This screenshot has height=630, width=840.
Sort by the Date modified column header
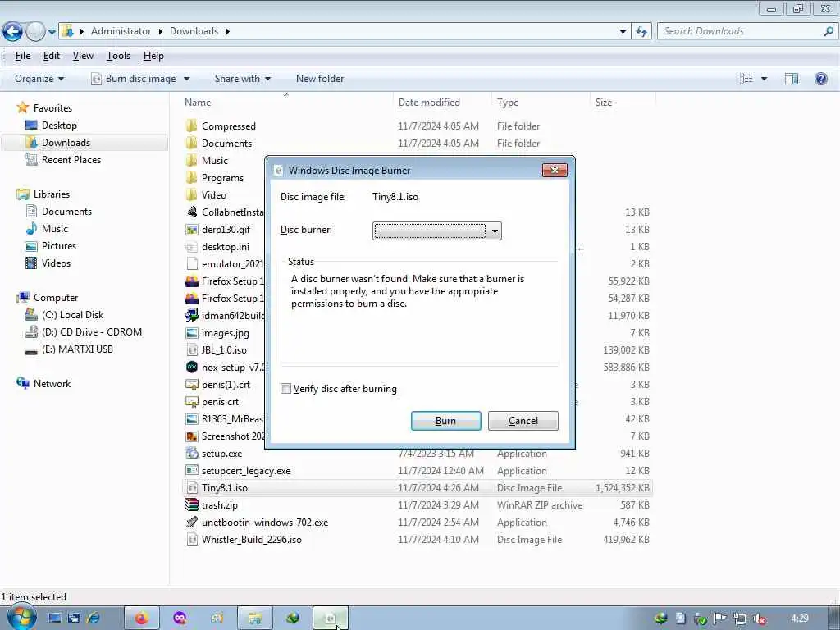click(429, 103)
